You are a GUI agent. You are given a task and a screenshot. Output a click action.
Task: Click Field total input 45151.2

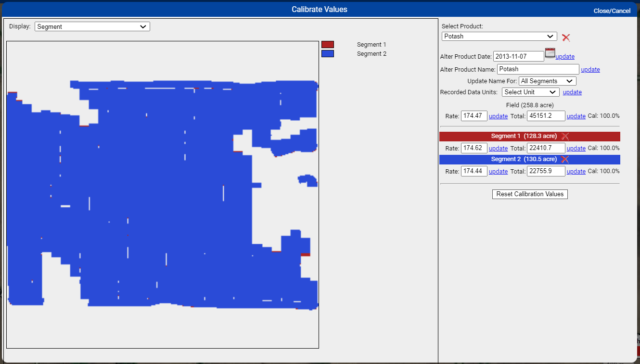click(x=546, y=116)
